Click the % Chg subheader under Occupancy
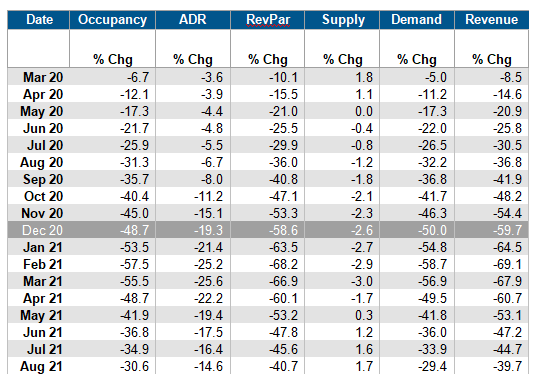 [x=113, y=59]
